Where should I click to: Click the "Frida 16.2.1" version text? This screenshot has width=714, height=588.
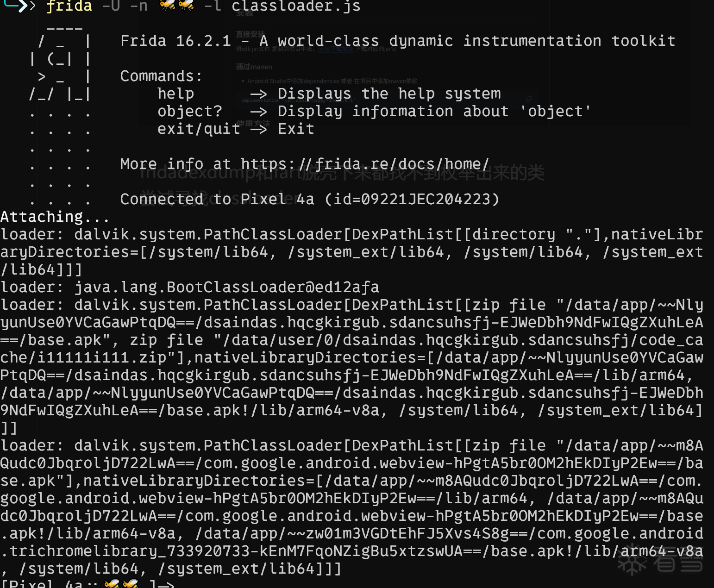[x=175, y=41]
